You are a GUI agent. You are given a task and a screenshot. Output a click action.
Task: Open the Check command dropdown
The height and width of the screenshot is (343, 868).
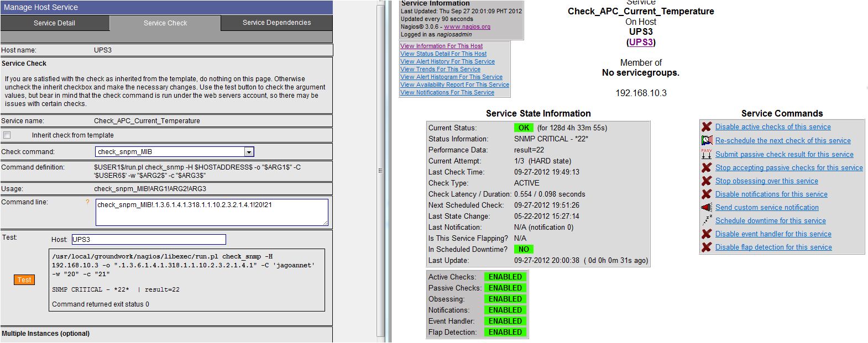coord(249,152)
